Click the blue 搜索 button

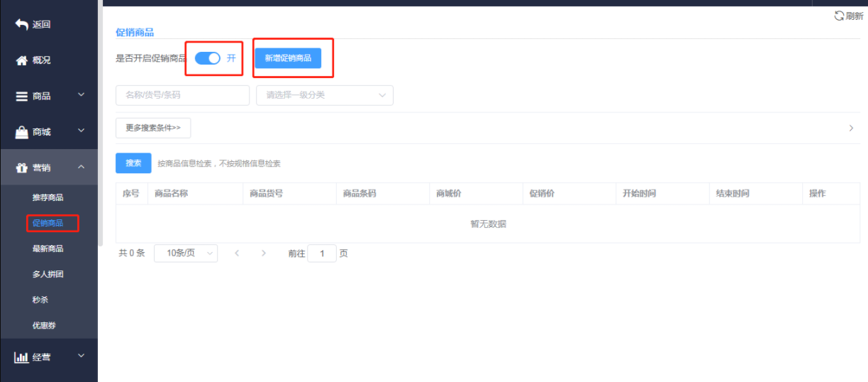point(133,163)
